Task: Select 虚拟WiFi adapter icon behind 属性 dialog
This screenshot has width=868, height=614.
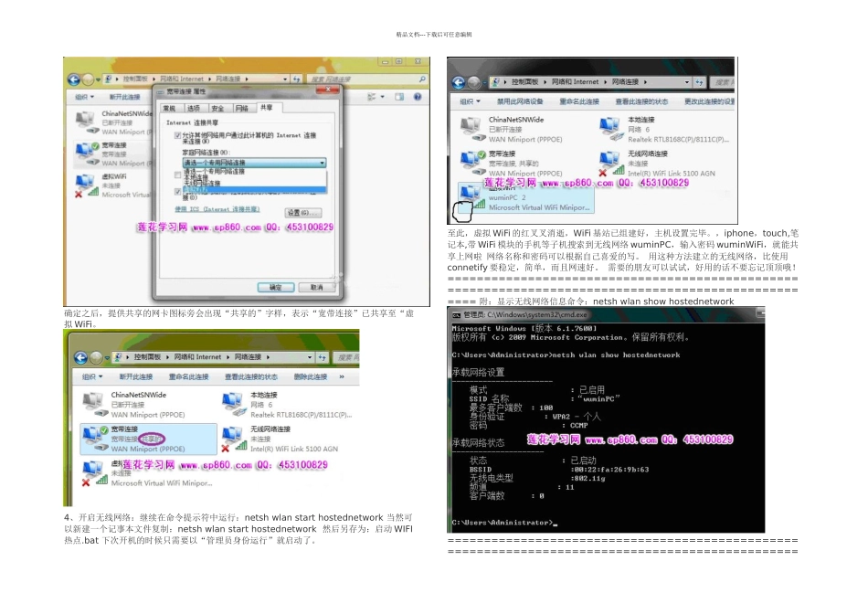Action: (86, 185)
